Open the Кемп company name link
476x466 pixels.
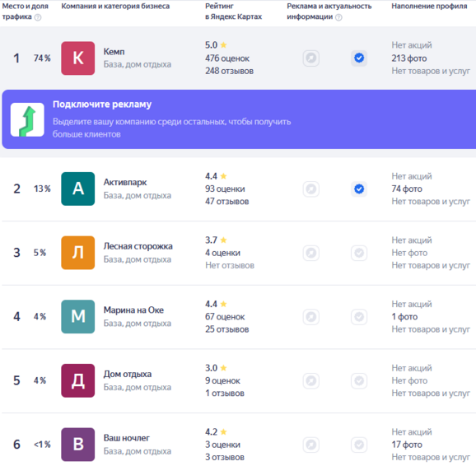[114, 52]
